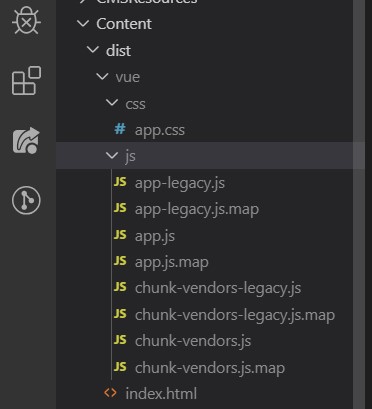Open the index.html file
Viewport: 372px width, 409px height.
(161, 394)
